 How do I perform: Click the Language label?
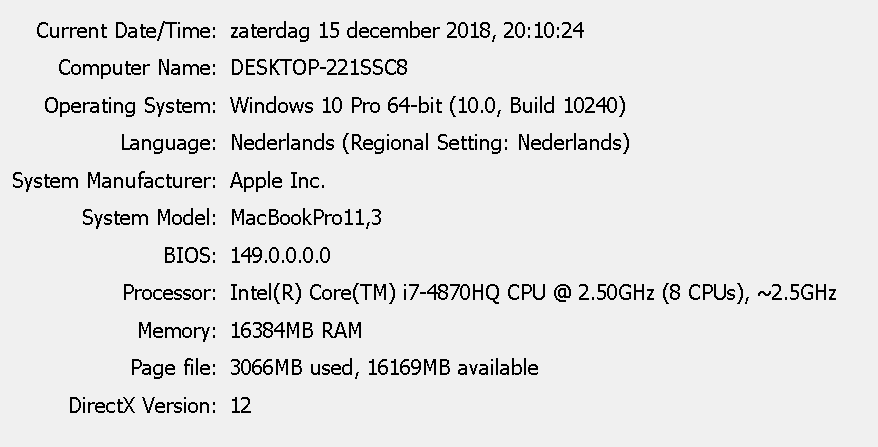click(x=168, y=143)
